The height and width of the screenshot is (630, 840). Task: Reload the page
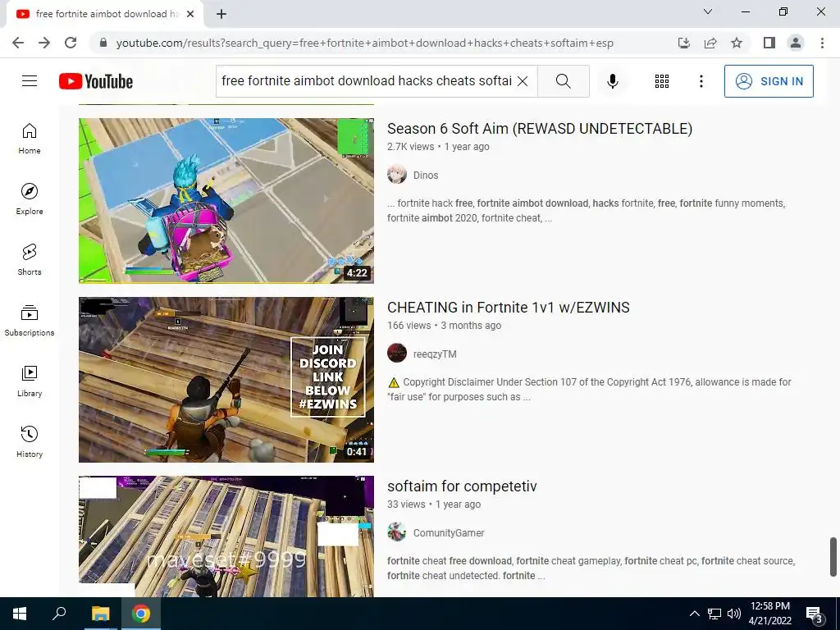[x=71, y=43]
